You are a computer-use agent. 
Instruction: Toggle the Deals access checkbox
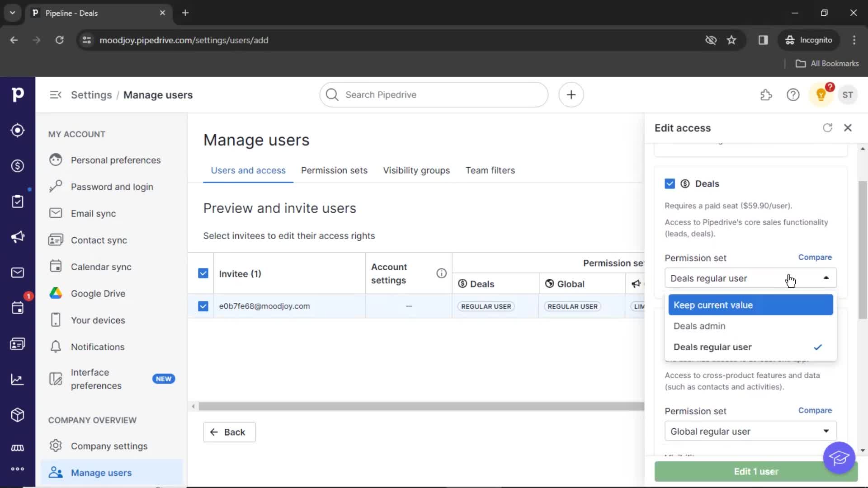670,183
